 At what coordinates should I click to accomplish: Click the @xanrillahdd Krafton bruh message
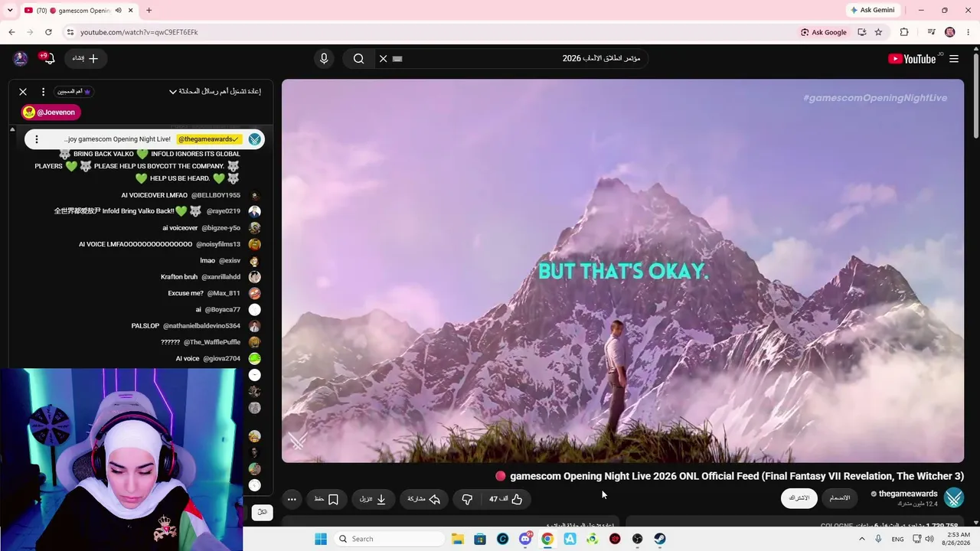201,277
